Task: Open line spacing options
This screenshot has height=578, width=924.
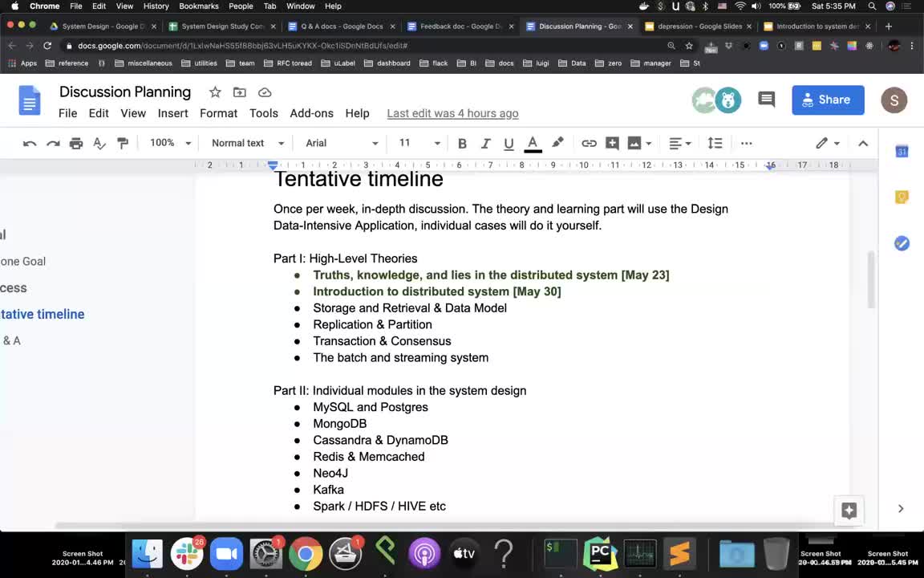Action: coord(715,144)
